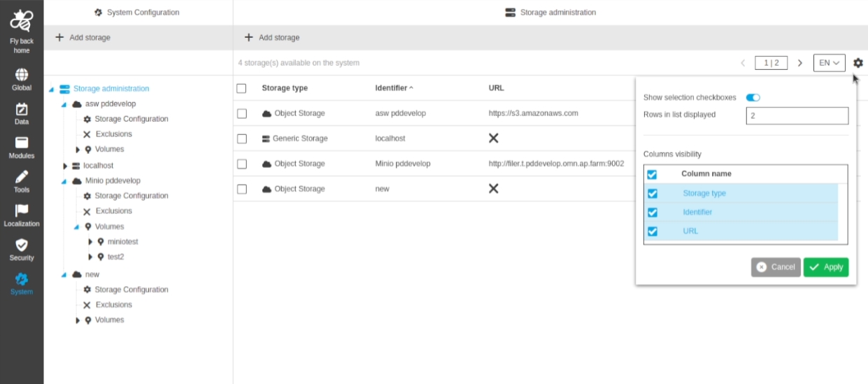
Task: Click the Fly back home bee icon
Action: point(22,20)
